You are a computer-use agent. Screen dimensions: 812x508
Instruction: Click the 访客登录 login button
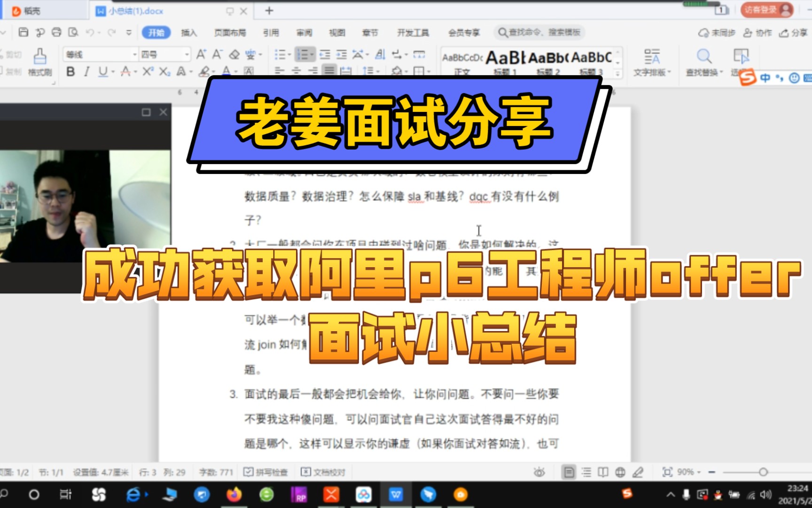(767, 10)
